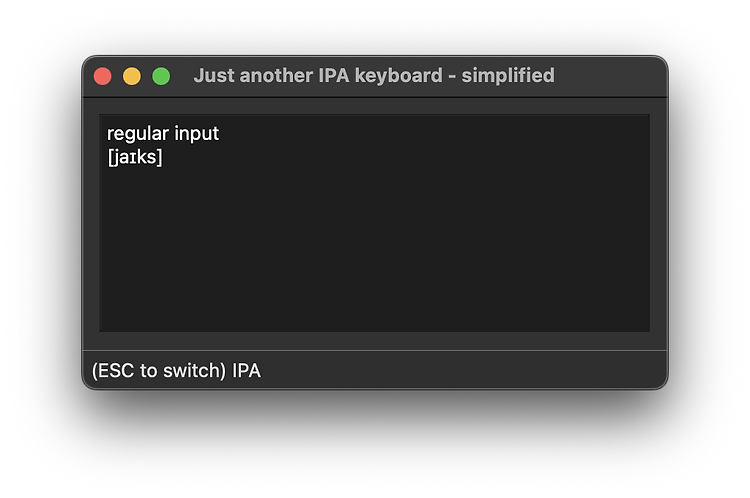The image size is (750, 498).
Task: Click the empty title bar right of the title
Action: click(x=610, y=76)
